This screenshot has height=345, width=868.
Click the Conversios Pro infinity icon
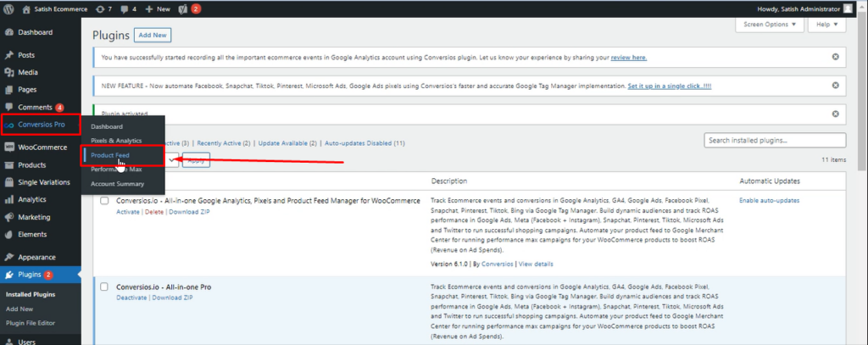[x=8, y=125]
